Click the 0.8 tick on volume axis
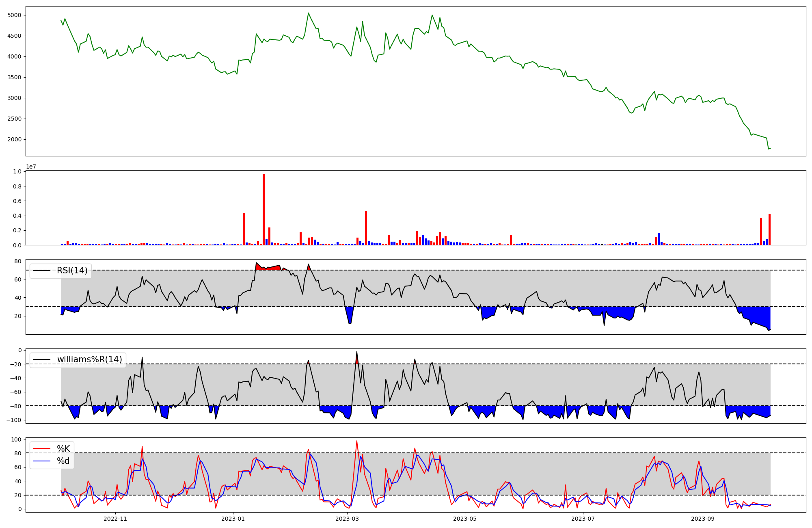This screenshot has height=528, width=812. pos(17,186)
